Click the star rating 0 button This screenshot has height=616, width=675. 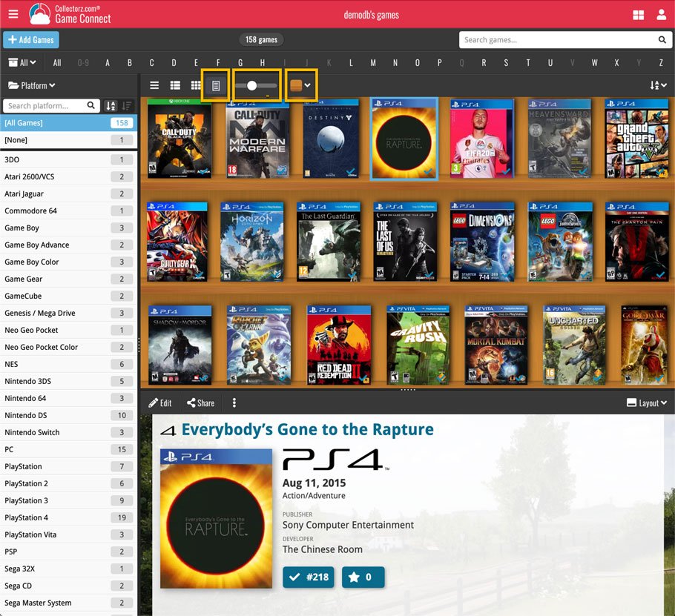363,577
